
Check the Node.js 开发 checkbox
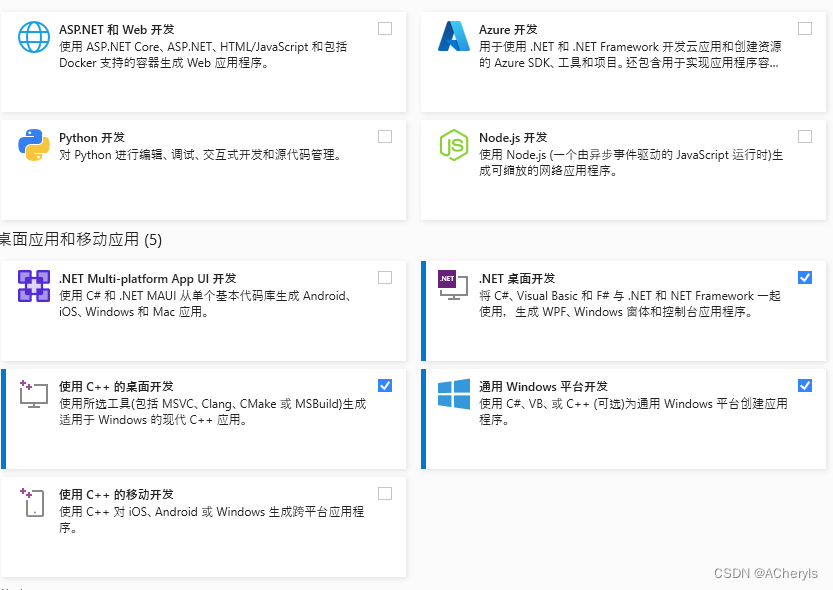click(804, 137)
